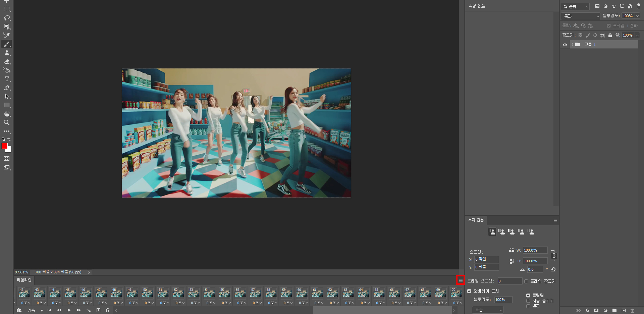Expand the 그룹 1 folder
644x314 pixels.
(572, 45)
